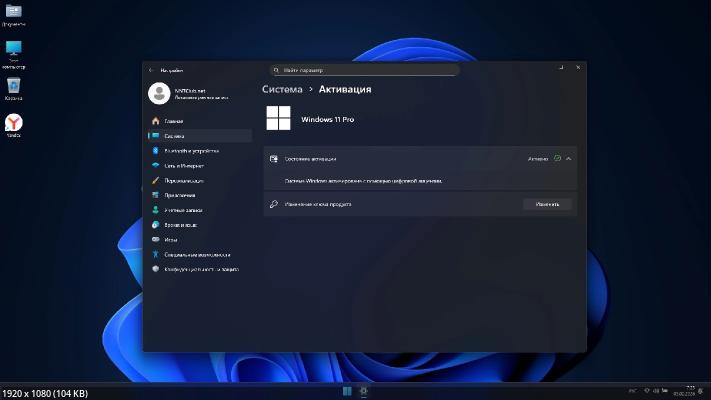Image resolution: width=711 pixels, height=400 pixels.
Task: Collapse the Состояние активации section
Action: 569,159
